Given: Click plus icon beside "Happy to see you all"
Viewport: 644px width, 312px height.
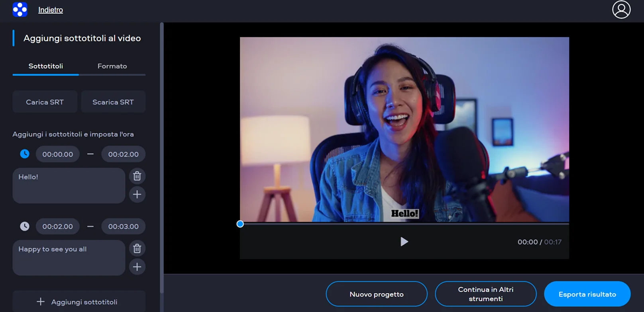Looking at the screenshot, I should click(137, 267).
